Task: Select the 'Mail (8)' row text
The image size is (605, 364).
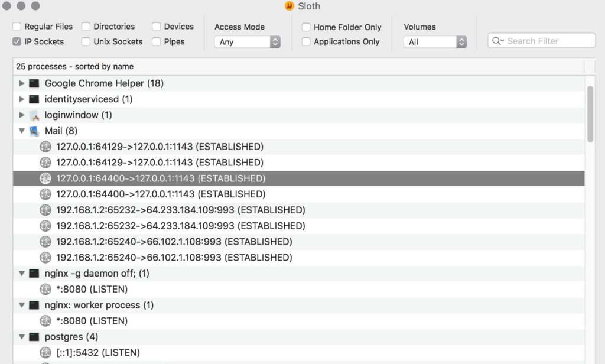Action: click(x=61, y=131)
